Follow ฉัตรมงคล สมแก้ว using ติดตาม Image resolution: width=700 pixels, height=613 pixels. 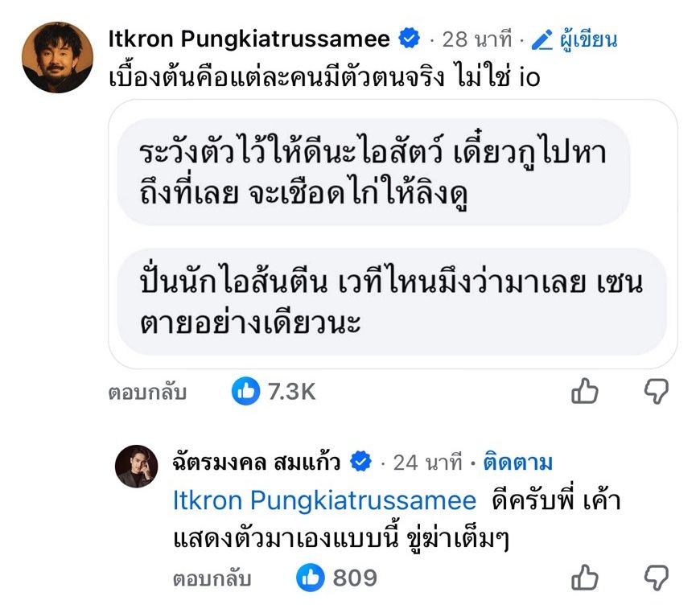(x=517, y=463)
